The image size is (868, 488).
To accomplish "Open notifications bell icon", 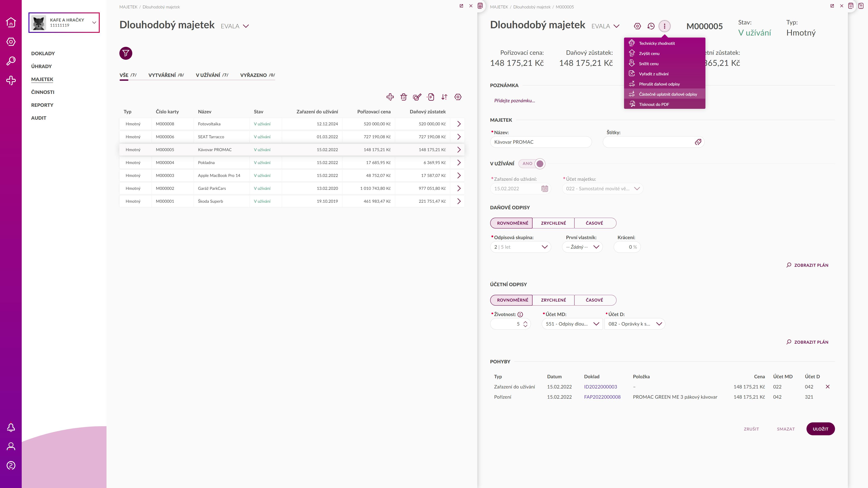I will tap(11, 427).
